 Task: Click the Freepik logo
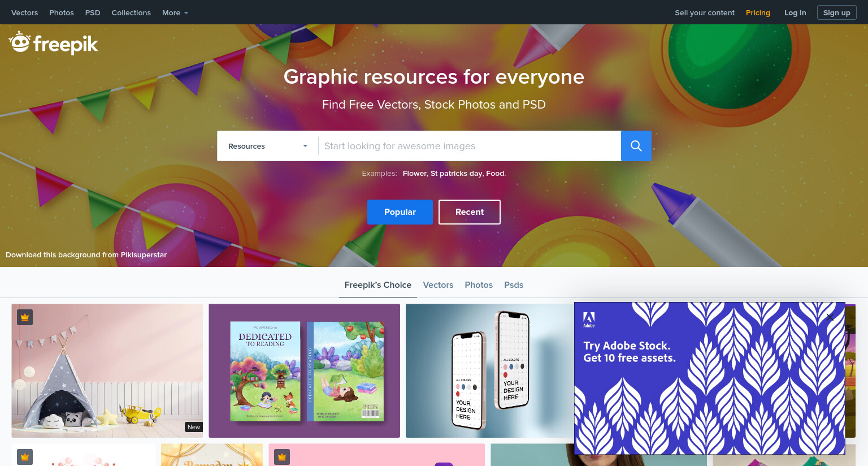[53, 43]
